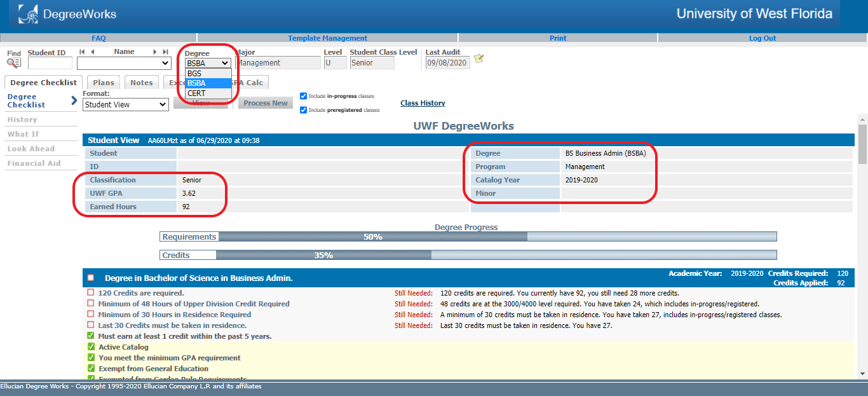Switch to the Plans tab
The height and width of the screenshot is (396, 868).
104,83
